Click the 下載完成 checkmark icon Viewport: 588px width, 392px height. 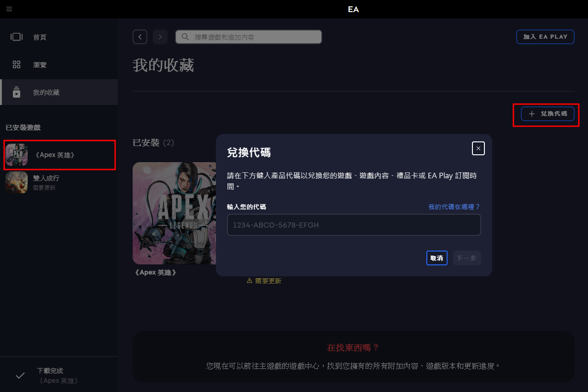click(20, 375)
